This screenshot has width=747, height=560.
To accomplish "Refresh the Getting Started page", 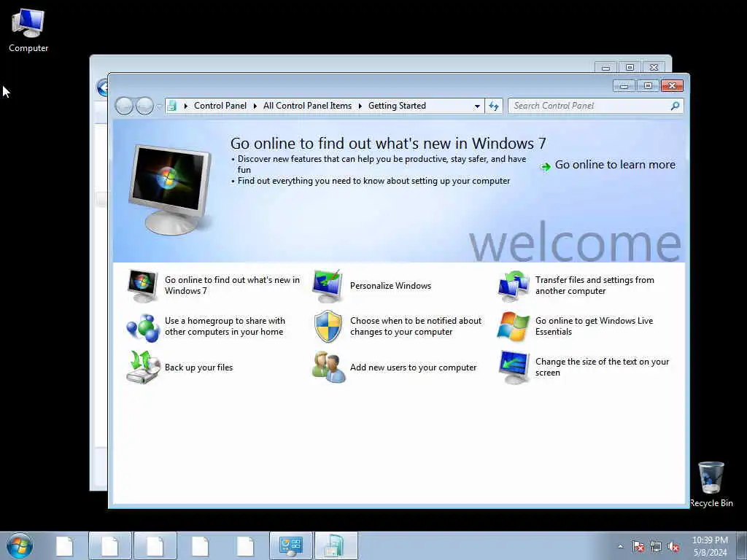I will [x=494, y=106].
